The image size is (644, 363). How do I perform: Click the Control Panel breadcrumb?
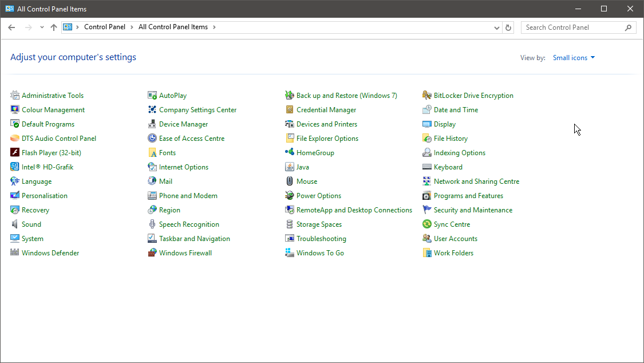pyautogui.click(x=105, y=27)
